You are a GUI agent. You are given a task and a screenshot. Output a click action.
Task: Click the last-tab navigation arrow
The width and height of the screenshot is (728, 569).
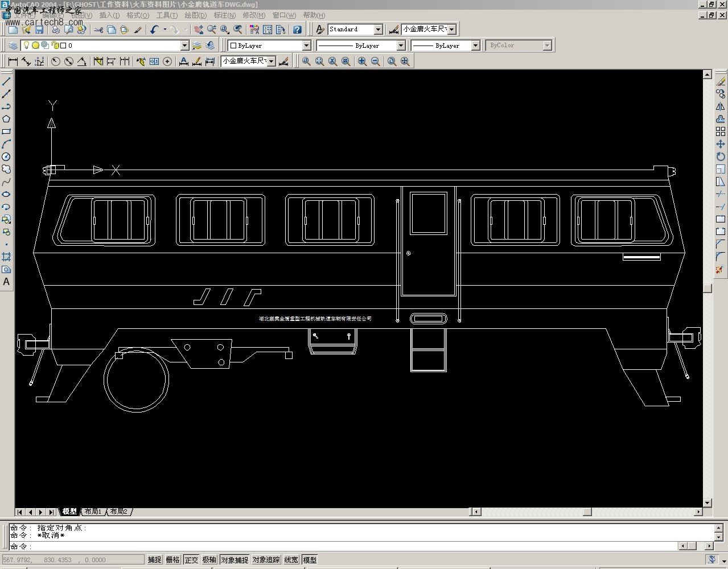[x=52, y=512]
